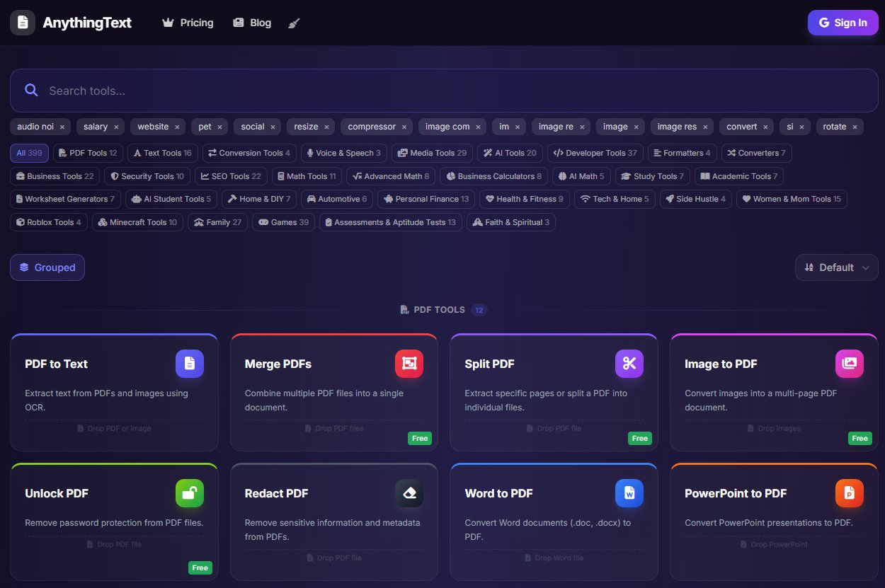Click the paintbrush theme icon in header
The width and height of the screenshot is (885, 588).
pyautogui.click(x=295, y=23)
